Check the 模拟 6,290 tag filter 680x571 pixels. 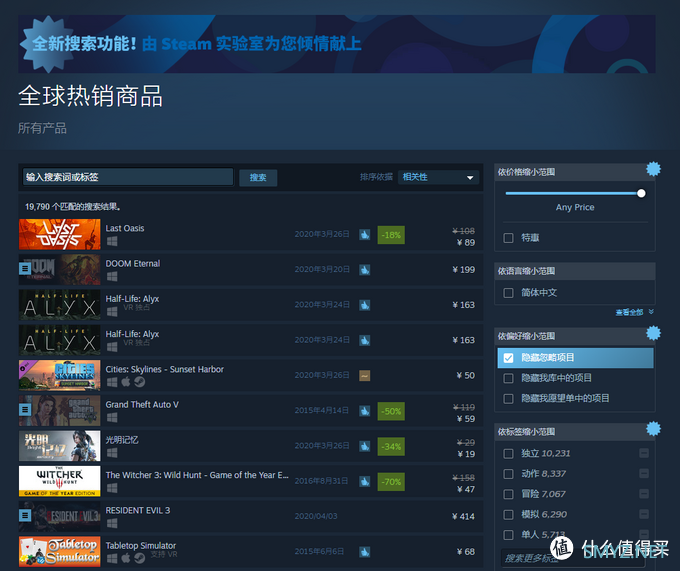pyautogui.click(x=508, y=515)
